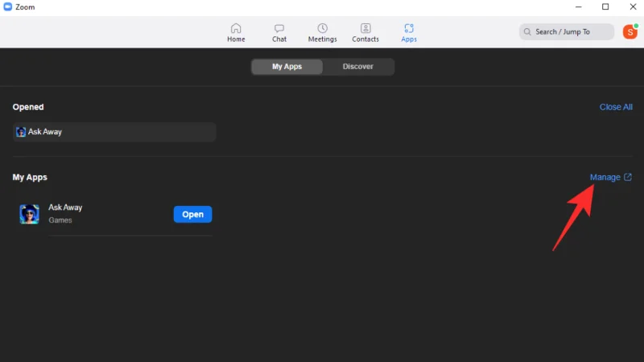Click the Games category text under Ask Away
644x362 pixels.
click(60, 220)
